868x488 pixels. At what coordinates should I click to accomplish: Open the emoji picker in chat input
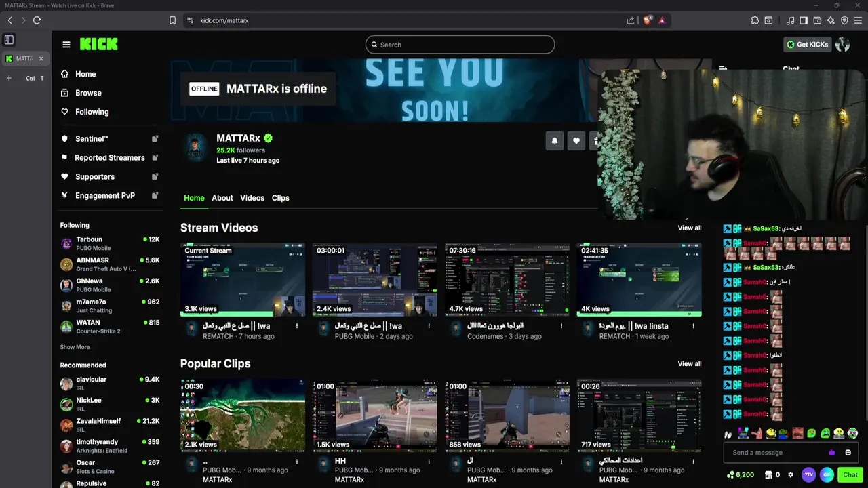point(848,453)
